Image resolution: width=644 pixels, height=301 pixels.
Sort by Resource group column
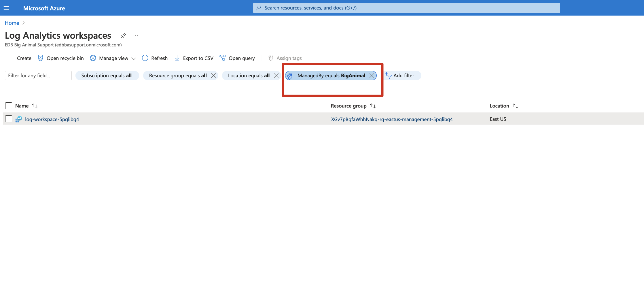[x=353, y=106]
